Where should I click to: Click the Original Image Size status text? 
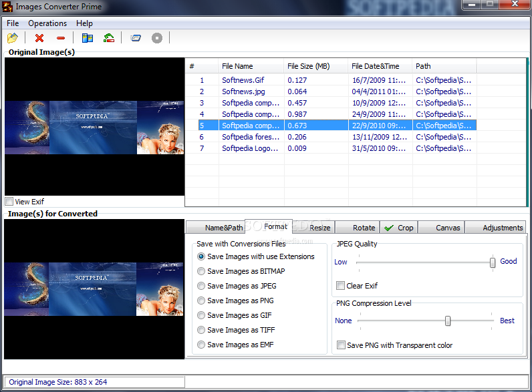coord(57,382)
